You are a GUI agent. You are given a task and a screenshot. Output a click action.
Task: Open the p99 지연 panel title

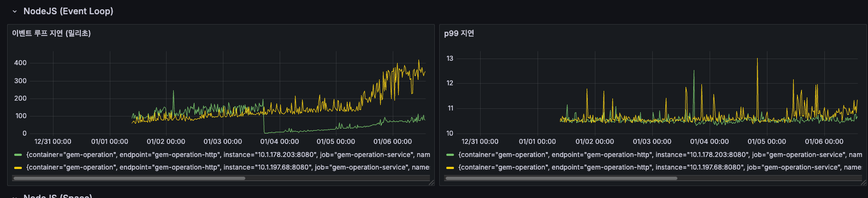point(459,33)
